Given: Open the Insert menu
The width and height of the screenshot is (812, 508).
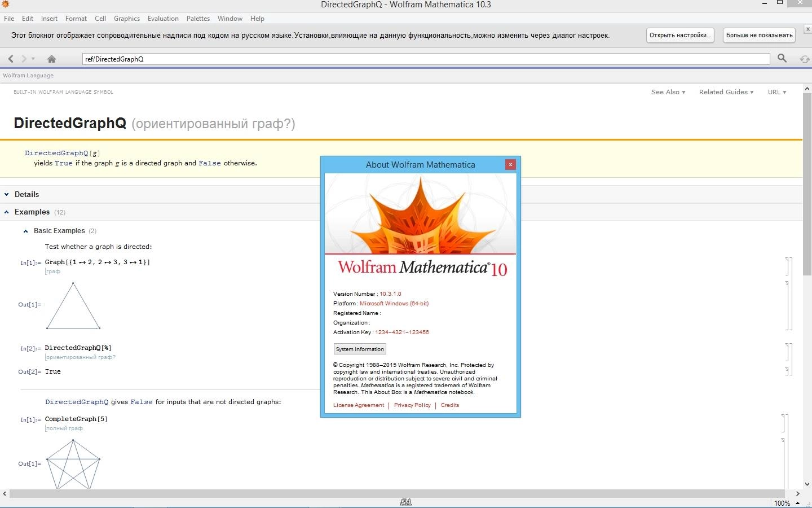Looking at the screenshot, I should click(49, 19).
